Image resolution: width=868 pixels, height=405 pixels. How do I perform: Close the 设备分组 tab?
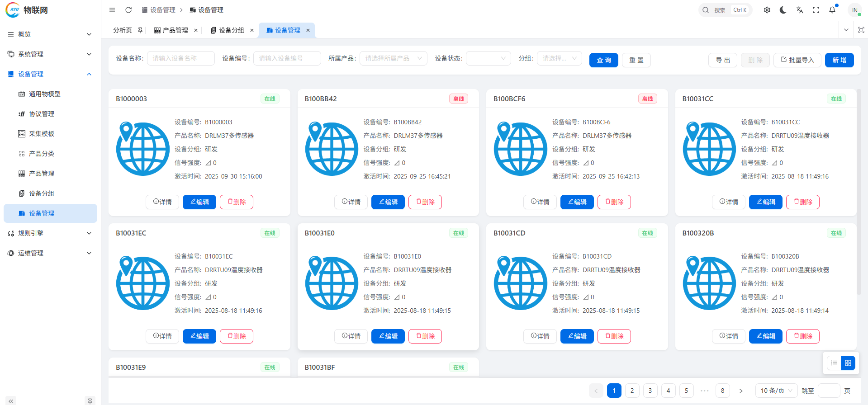252,30
